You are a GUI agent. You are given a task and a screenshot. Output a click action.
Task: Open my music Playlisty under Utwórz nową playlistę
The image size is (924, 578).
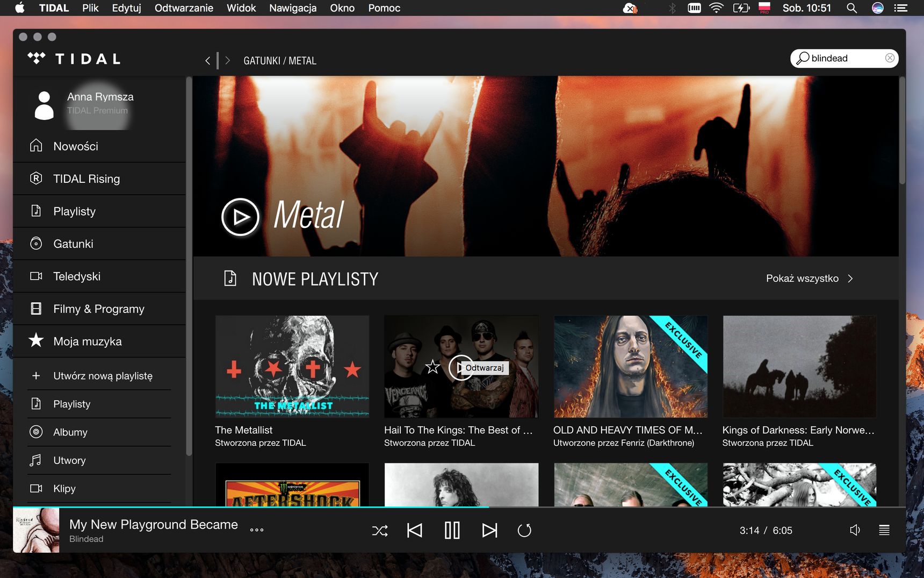99,404
